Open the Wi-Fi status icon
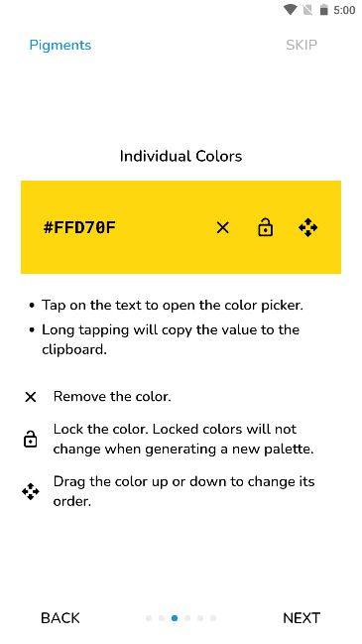 click(x=291, y=10)
